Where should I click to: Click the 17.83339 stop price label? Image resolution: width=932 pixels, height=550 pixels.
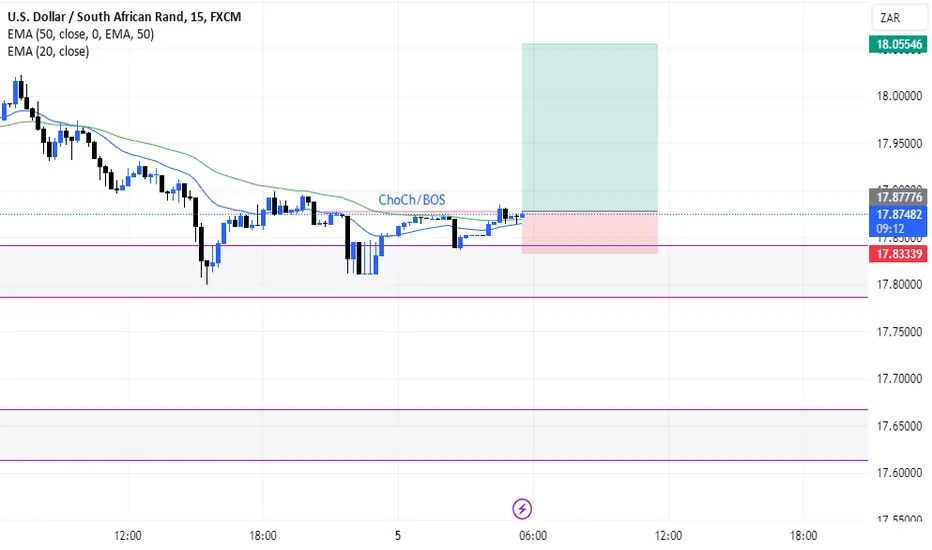(x=898, y=254)
